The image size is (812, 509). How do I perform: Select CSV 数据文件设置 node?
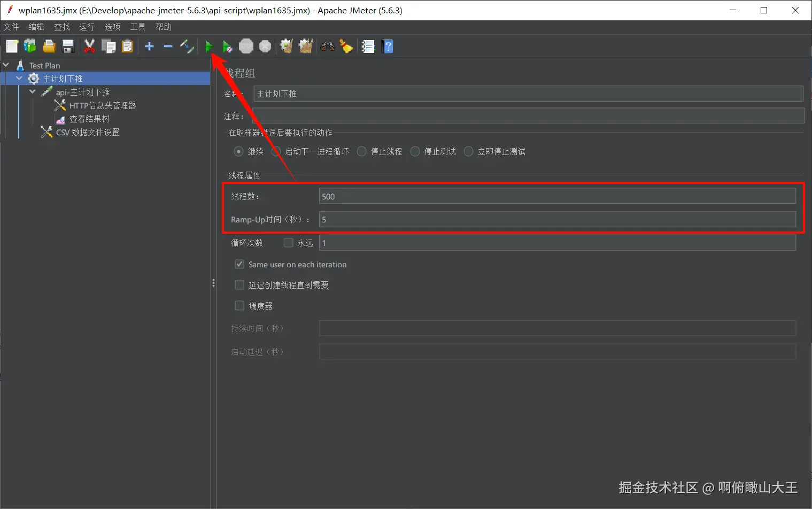88,132
